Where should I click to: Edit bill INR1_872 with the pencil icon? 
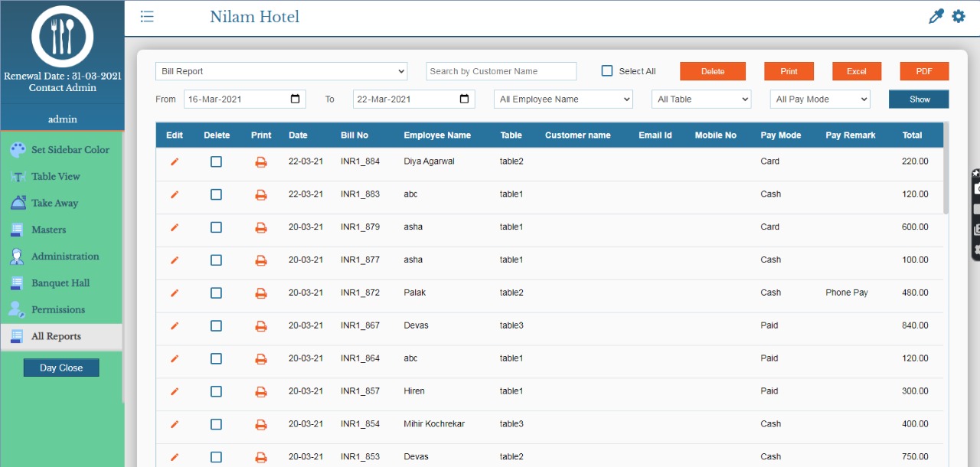[x=175, y=293]
